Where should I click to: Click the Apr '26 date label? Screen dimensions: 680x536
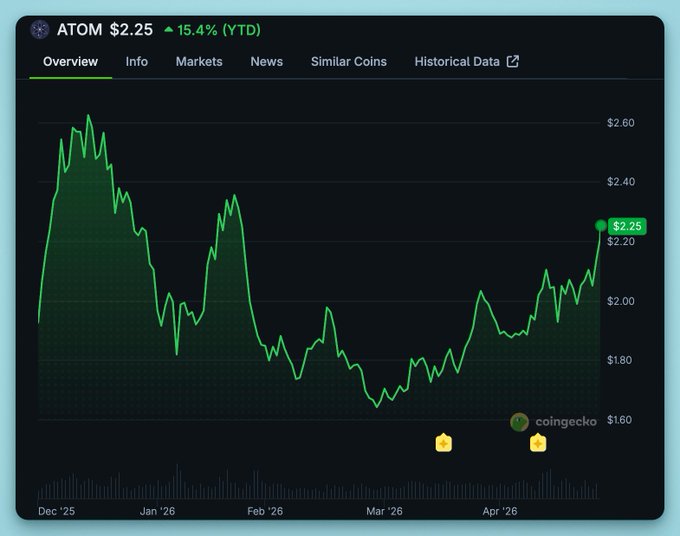click(500, 511)
